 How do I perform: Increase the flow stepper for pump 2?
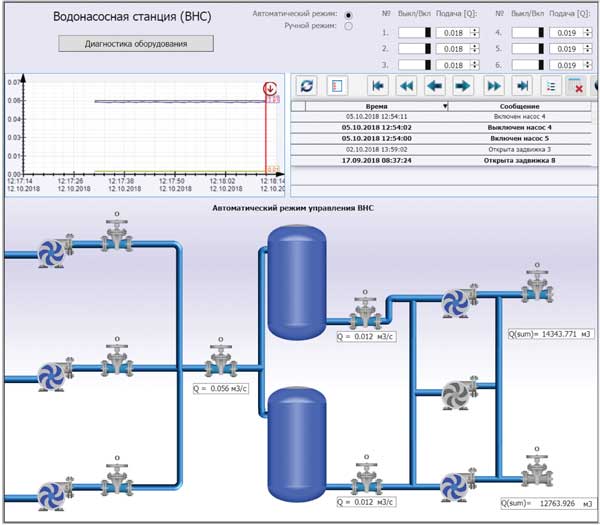tap(475, 46)
